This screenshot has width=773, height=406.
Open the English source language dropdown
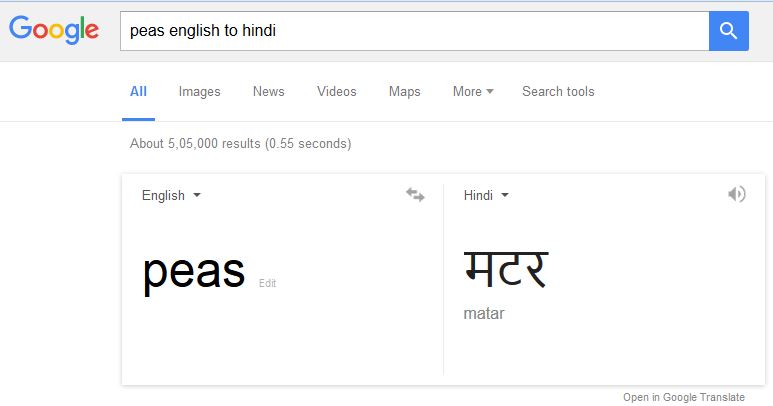171,196
